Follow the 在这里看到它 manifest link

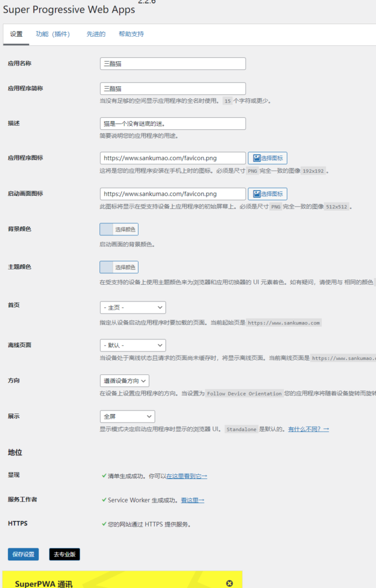point(186,477)
